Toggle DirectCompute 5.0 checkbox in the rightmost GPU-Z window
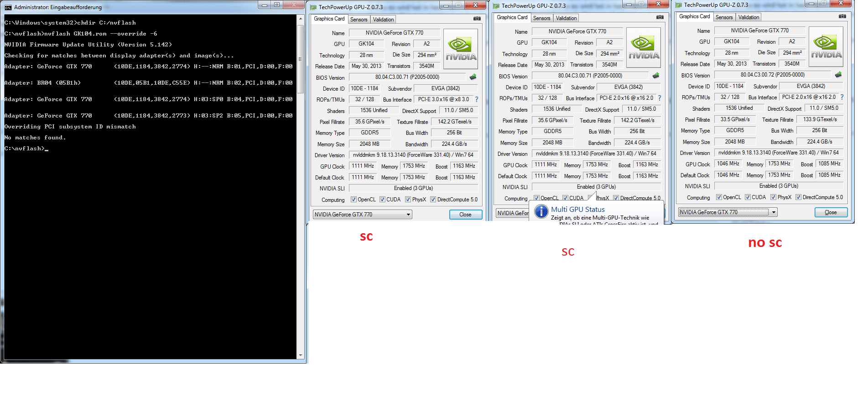Image resolution: width=868 pixels, height=395 pixels. [798, 197]
